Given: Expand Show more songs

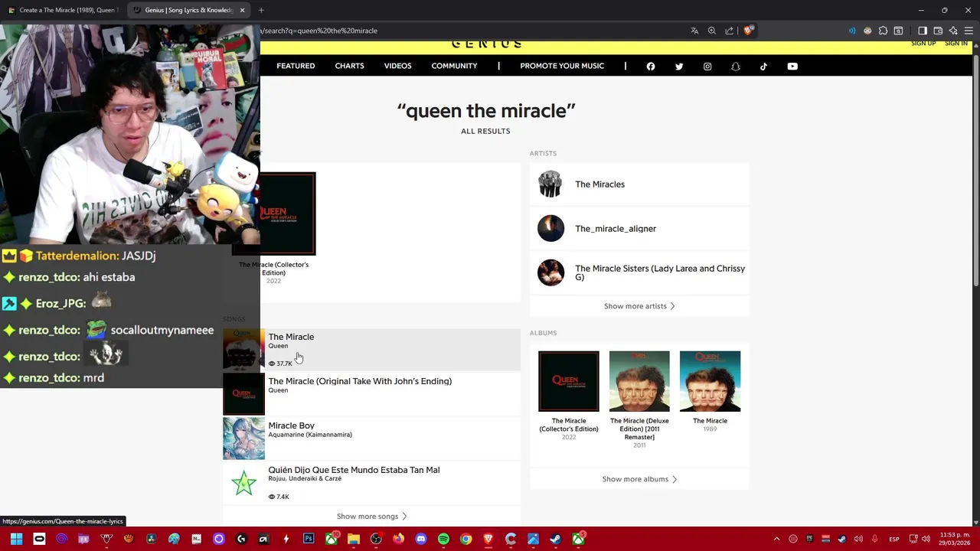Looking at the screenshot, I should coord(371,517).
